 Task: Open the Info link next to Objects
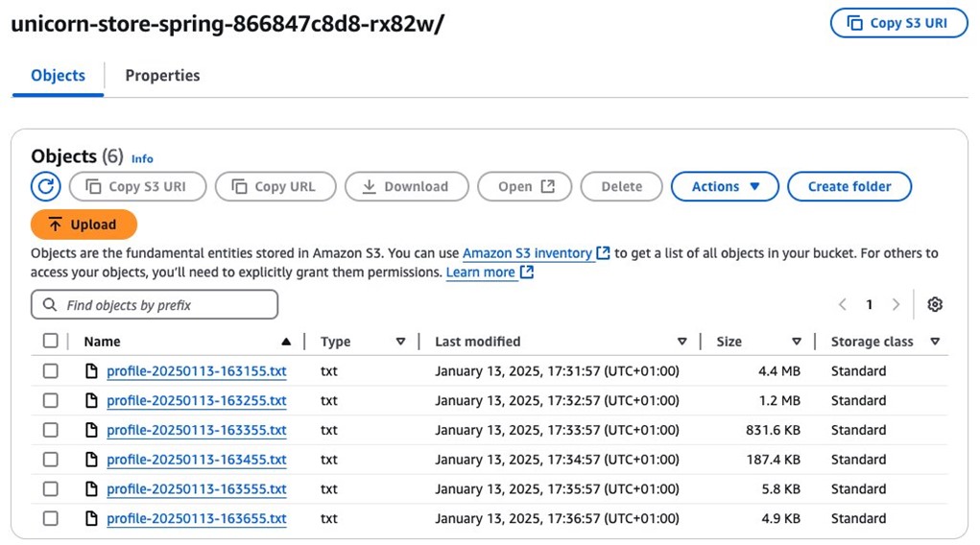tap(142, 158)
